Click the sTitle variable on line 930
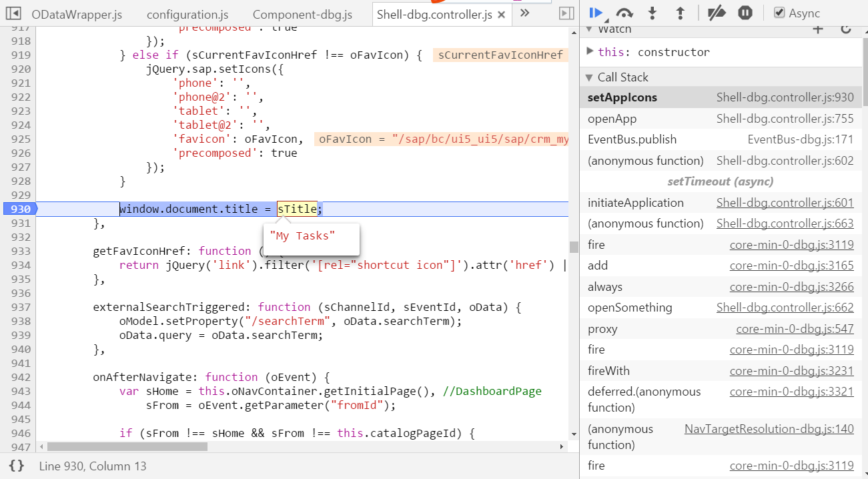This screenshot has width=868, height=479. tap(297, 209)
